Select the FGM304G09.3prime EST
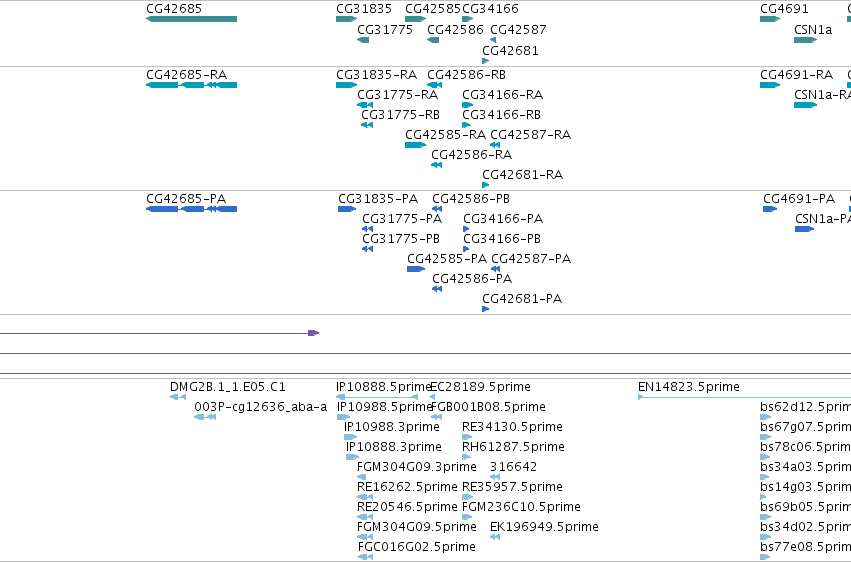Viewport: 851px width, 562px height. (x=361, y=478)
